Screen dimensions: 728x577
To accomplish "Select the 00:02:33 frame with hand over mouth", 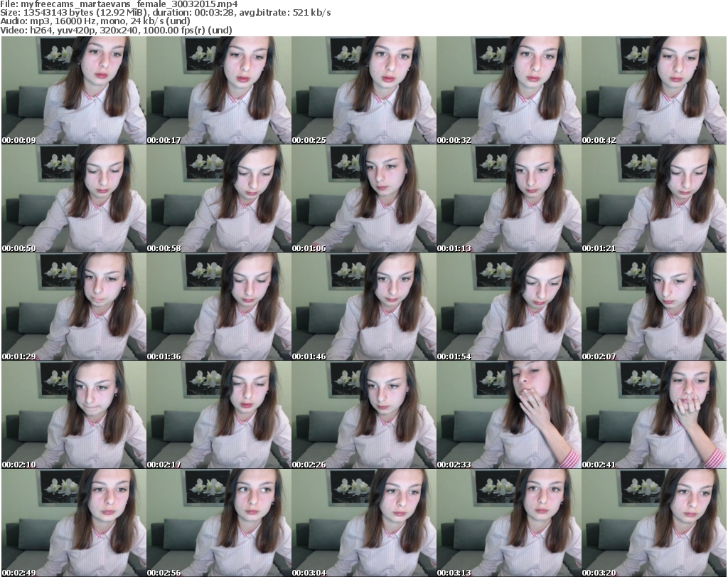I will pyautogui.click(x=508, y=415).
